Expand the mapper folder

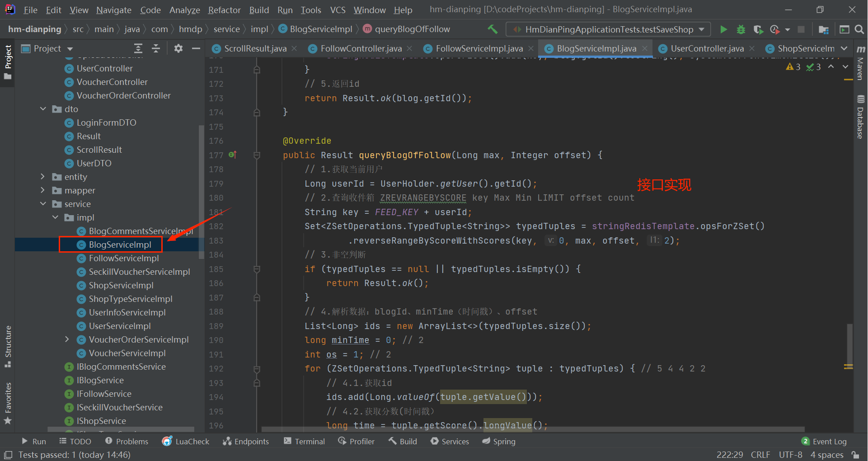pyautogui.click(x=43, y=190)
